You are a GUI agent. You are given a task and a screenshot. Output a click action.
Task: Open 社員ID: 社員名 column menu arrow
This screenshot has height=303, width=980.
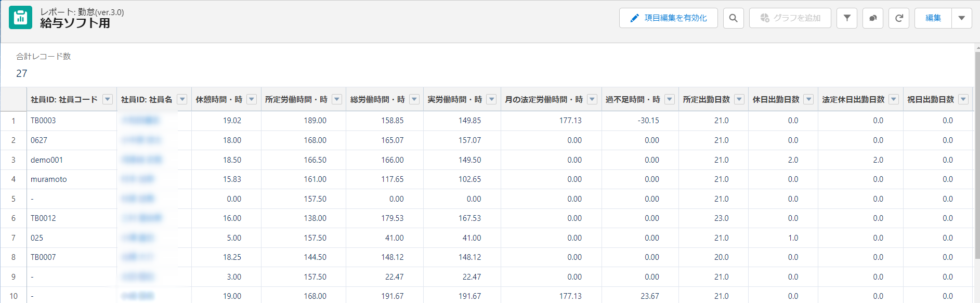(182, 99)
